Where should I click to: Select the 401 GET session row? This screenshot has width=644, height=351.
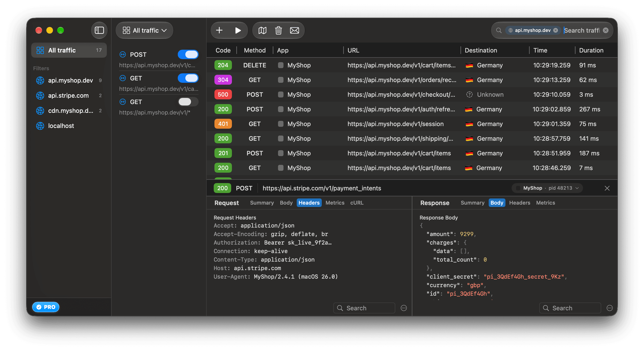[x=412, y=124]
